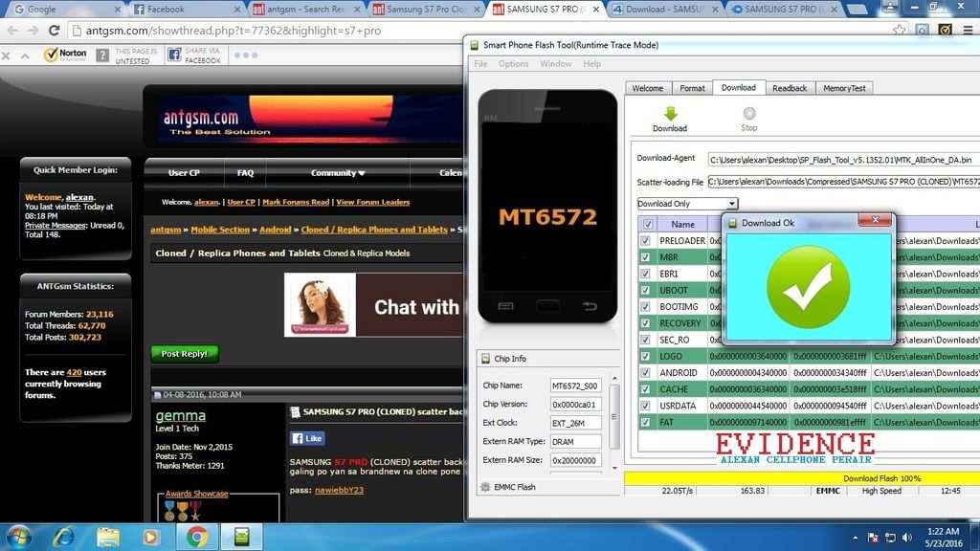Close the Norton toolbar with X icon
The width and height of the screenshot is (980, 551).
point(7,55)
